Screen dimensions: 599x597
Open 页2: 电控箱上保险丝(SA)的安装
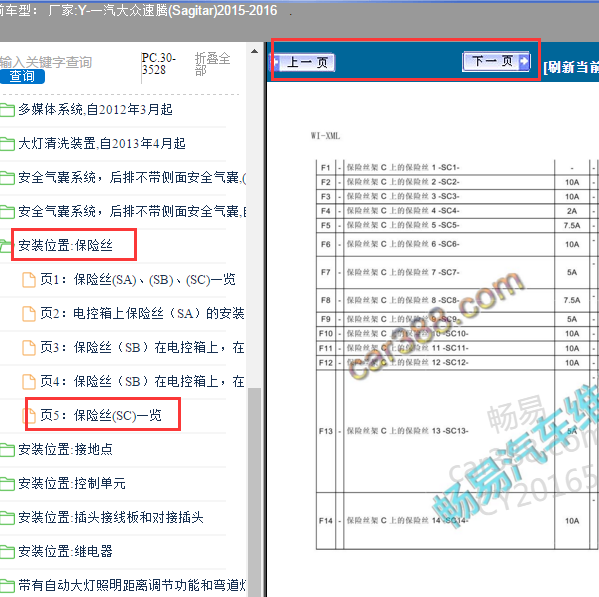[142, 314]
